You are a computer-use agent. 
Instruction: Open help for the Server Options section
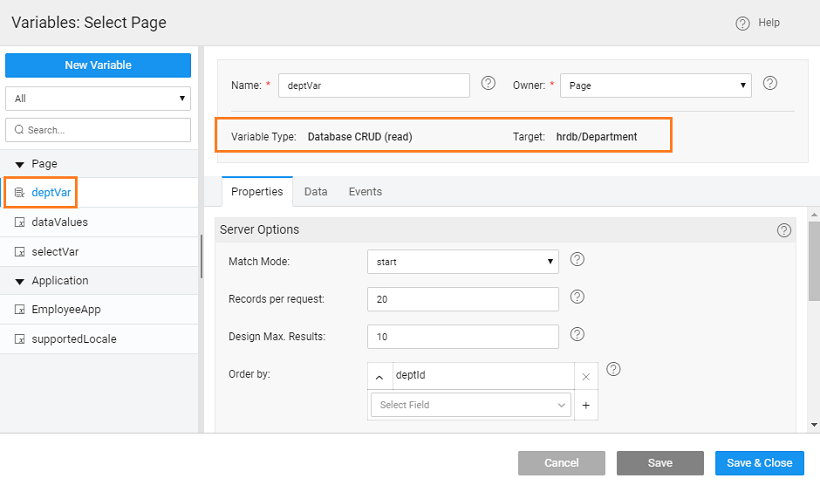[784, 230]
